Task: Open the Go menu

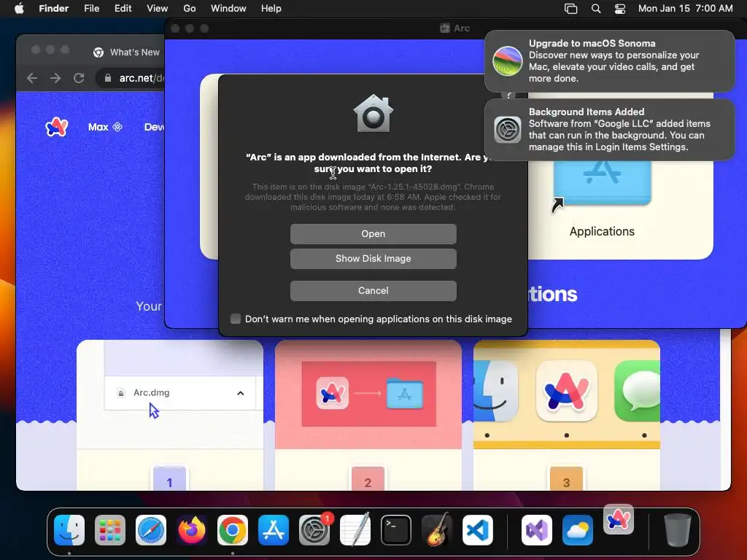Action: tap(190, 9)
